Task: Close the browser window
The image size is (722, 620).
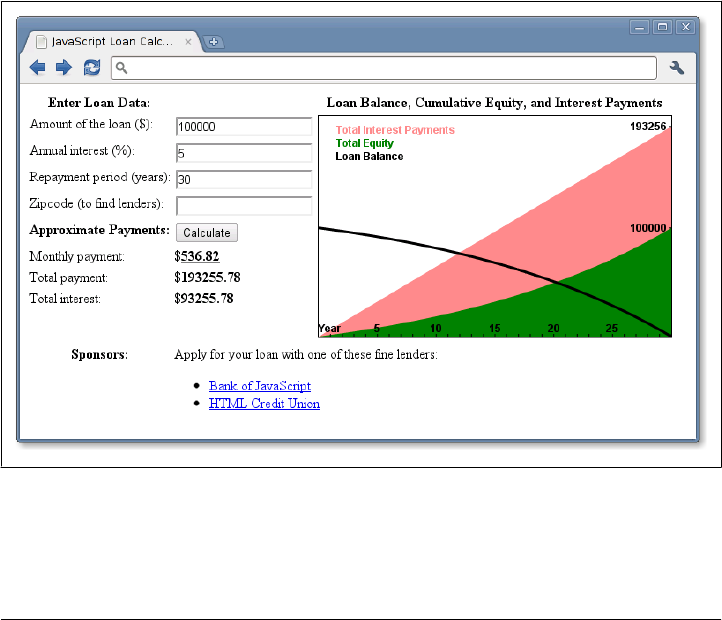Action: click(x=686, y=27)
